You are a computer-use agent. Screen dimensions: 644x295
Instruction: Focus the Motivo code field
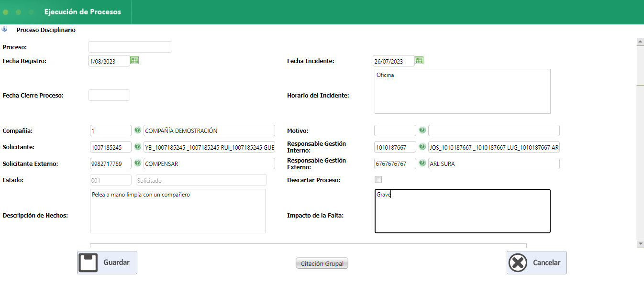pyautogui.click(x=395, y=131)
